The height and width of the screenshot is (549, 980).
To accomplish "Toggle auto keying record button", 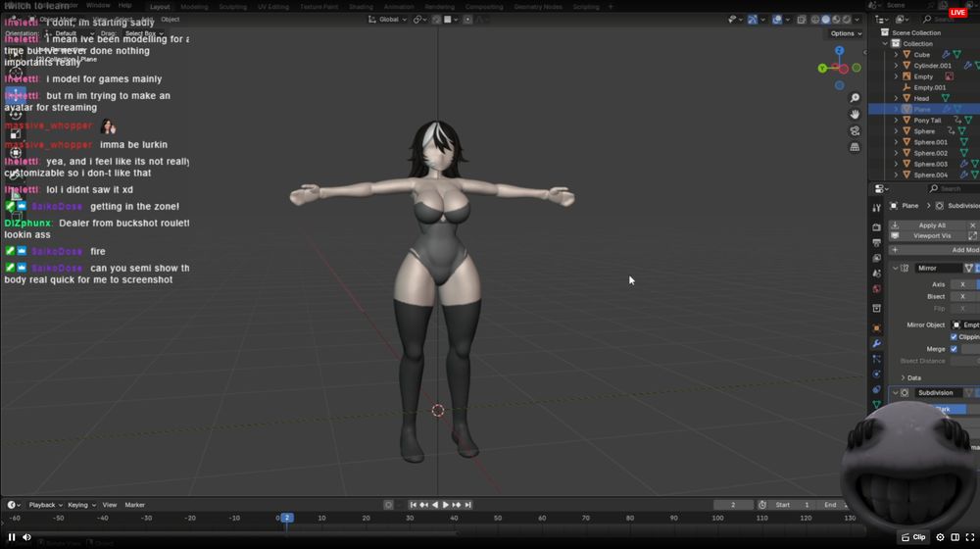I will (x=388, y=505).
